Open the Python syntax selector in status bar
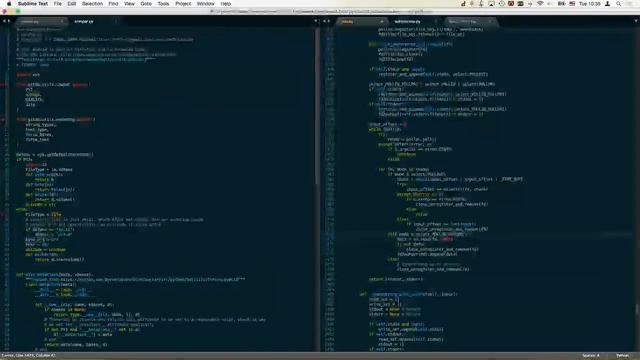Image resolution: width=640 pixels, height=360 pixels. [622, 356]
